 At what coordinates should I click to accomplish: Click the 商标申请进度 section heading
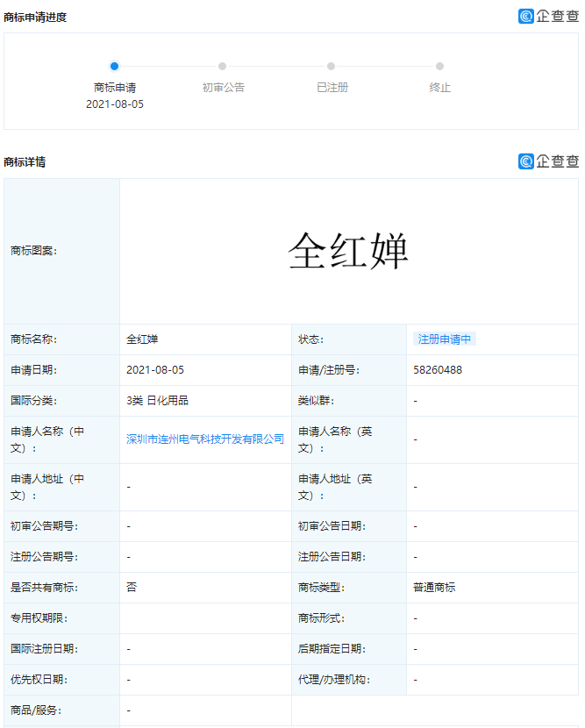pyautogui.click(x=35, y=18)
